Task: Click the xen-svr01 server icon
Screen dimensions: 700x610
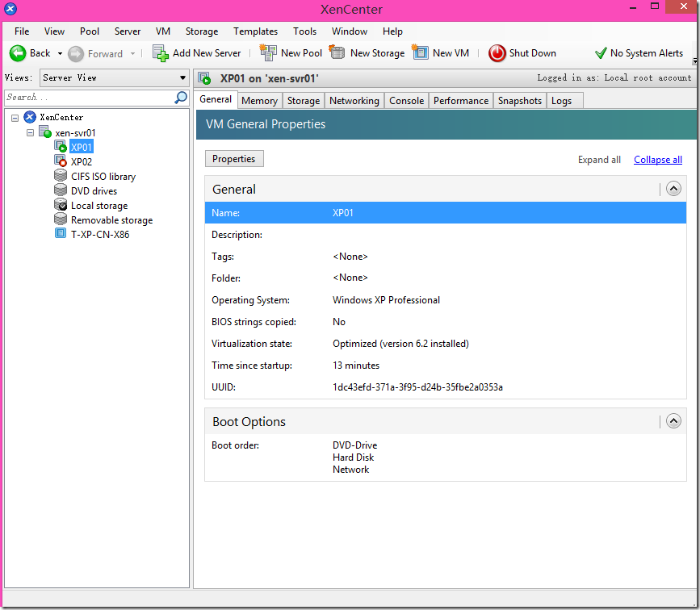Action: point(45,132)
